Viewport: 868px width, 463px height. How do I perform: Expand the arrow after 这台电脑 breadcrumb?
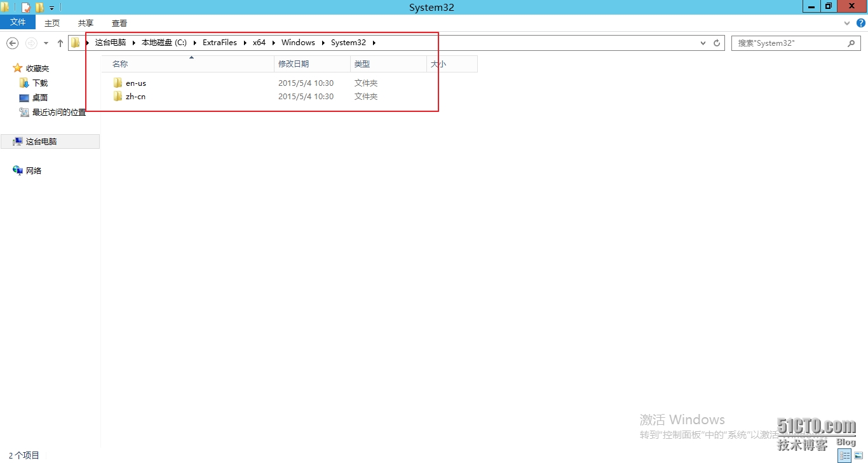pyautogui.click(x=134, y=43)
